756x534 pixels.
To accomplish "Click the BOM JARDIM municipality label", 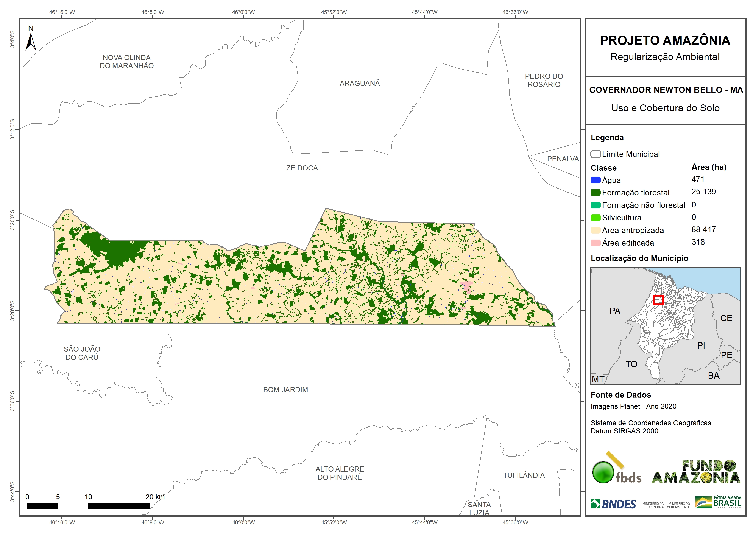I will click(285, 390).
